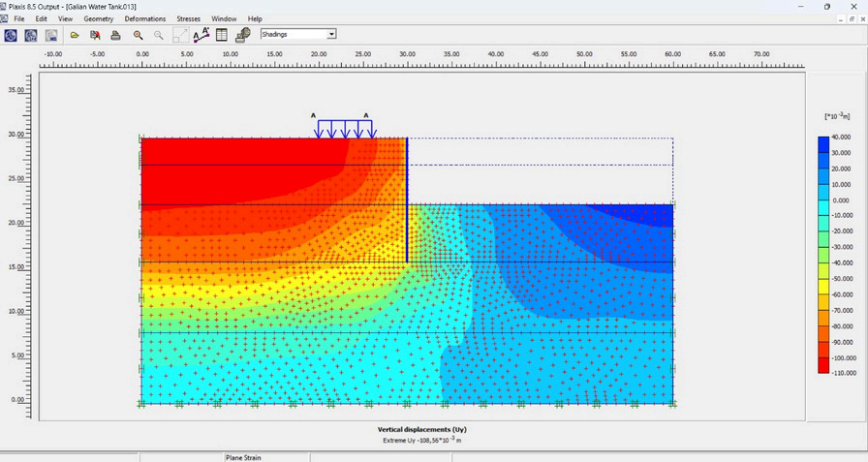Click the green -30.000 legend swatch
Screen dimensions: 868x462
tap(823, 239)
